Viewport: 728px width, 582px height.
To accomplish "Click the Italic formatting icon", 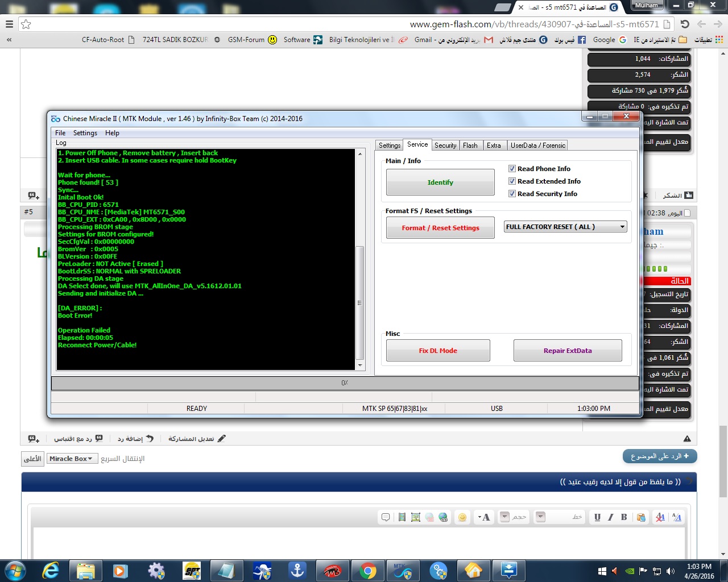I will pos(611,517).
